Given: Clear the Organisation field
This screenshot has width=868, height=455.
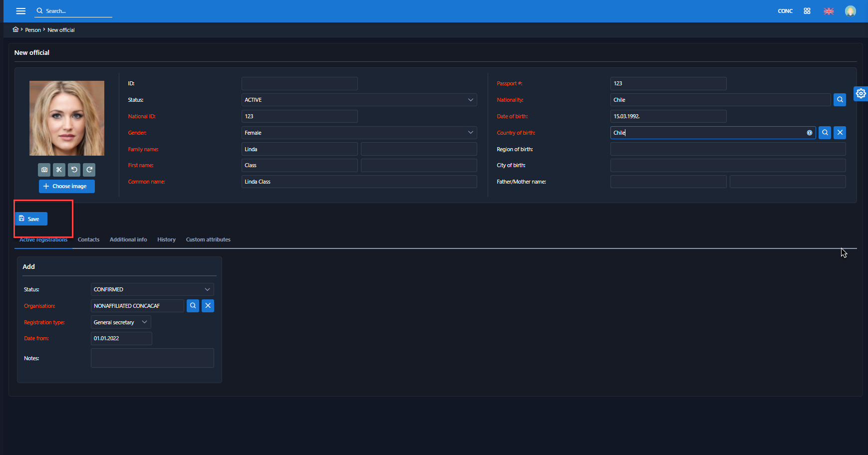Looking at the screenshot, I should 208,306.
